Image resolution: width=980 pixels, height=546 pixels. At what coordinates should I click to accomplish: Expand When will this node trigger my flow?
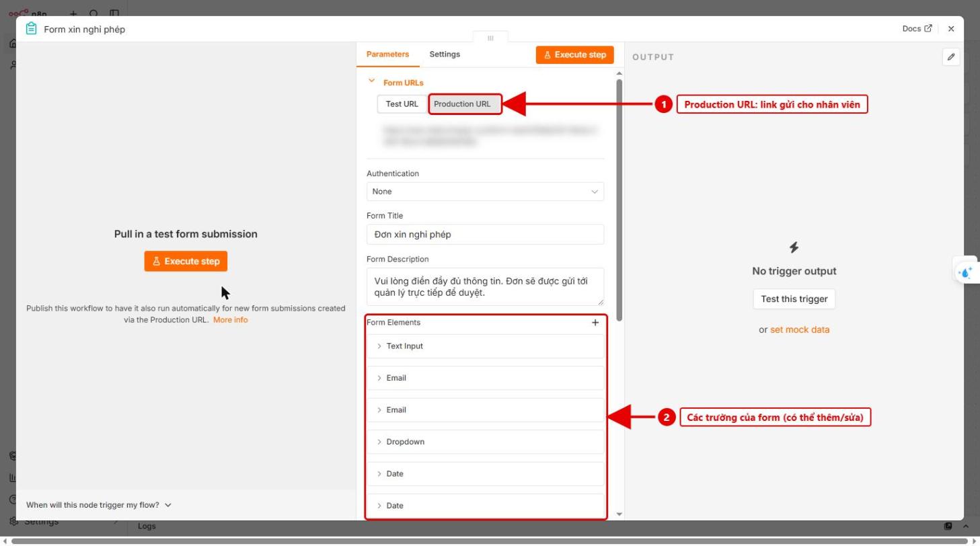[x=99, y=505]
